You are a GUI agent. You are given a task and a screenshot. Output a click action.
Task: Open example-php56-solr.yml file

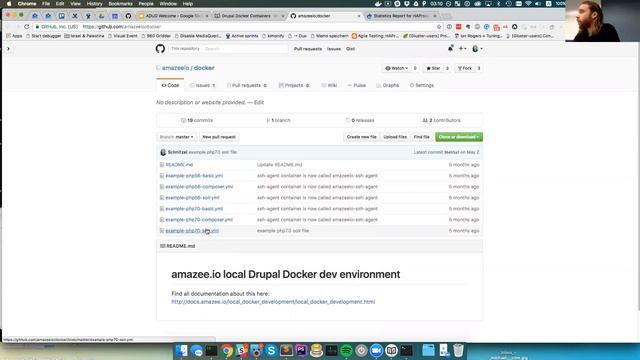click(x=192, y=198)
